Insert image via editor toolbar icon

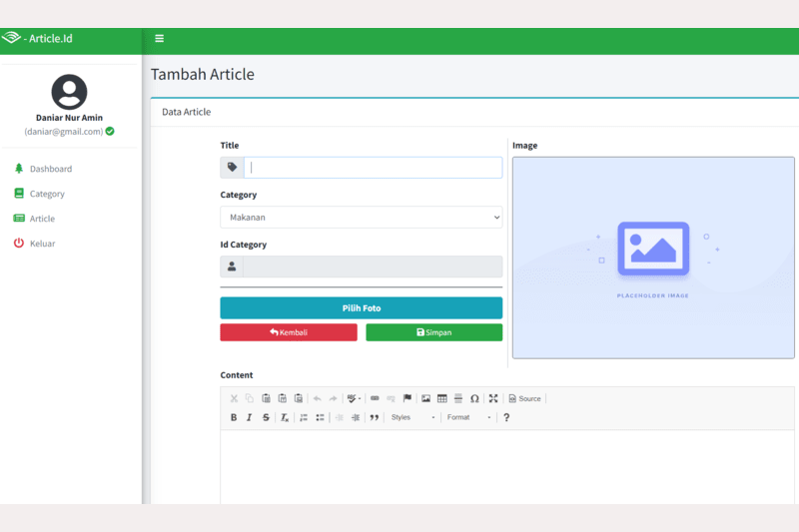(x=426, y=398)
